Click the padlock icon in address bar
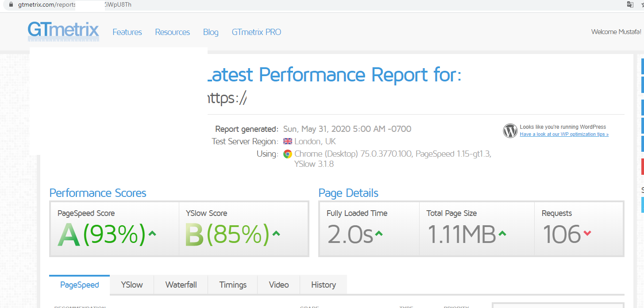The height and width of the screenshot is (308, 644). (12, 4)
